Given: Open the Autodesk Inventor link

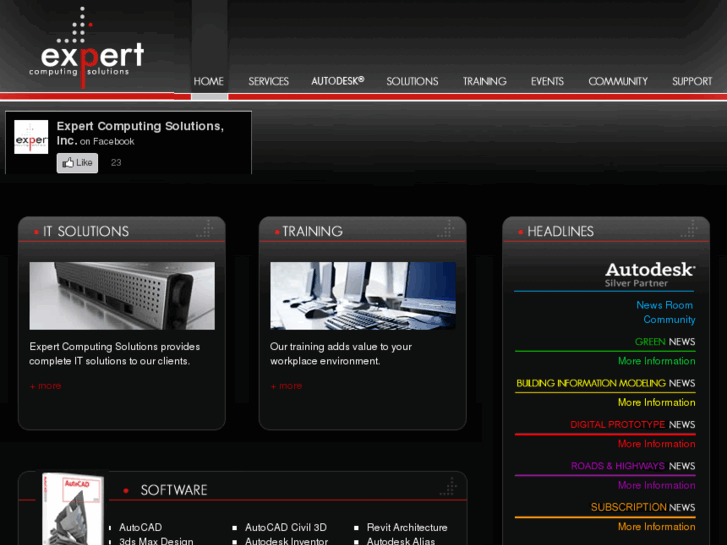Looking at the screenshot, I should [287, 541].
